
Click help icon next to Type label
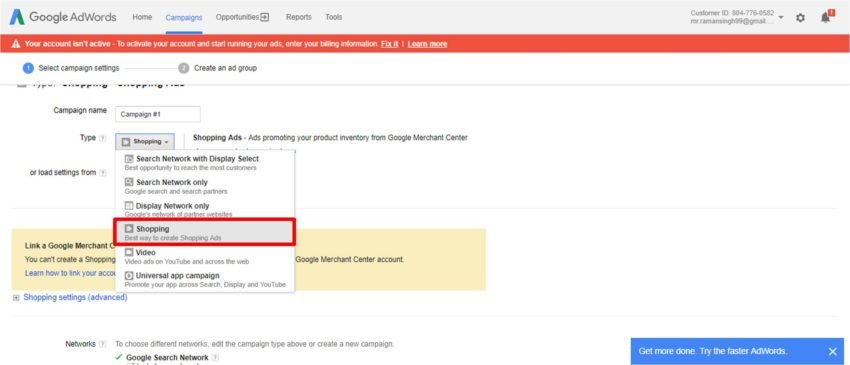point(102,138)
